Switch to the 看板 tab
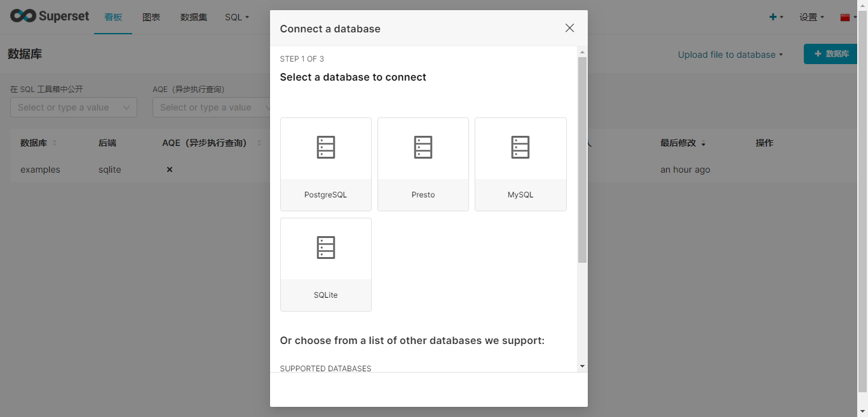This screenshot has height=417, width=868. (x=113, y=17)
